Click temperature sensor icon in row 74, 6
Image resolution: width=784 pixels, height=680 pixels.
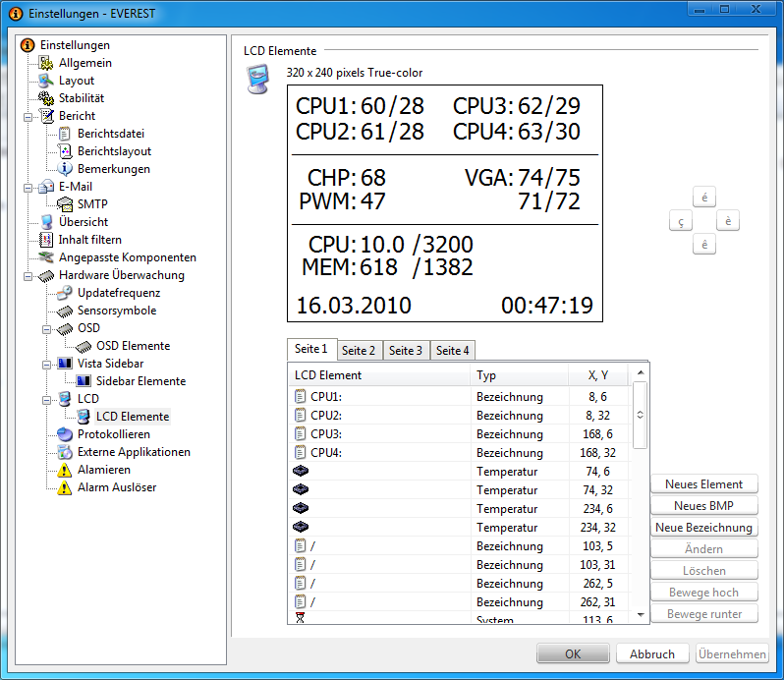[301, 471]
